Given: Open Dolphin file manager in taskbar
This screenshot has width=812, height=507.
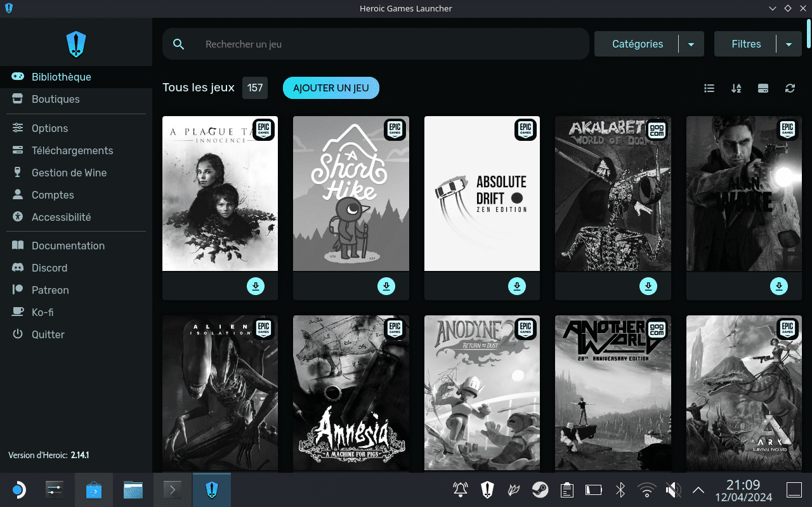Looking at the screenshot, I should pyautogui.click(x=133, y=490).
